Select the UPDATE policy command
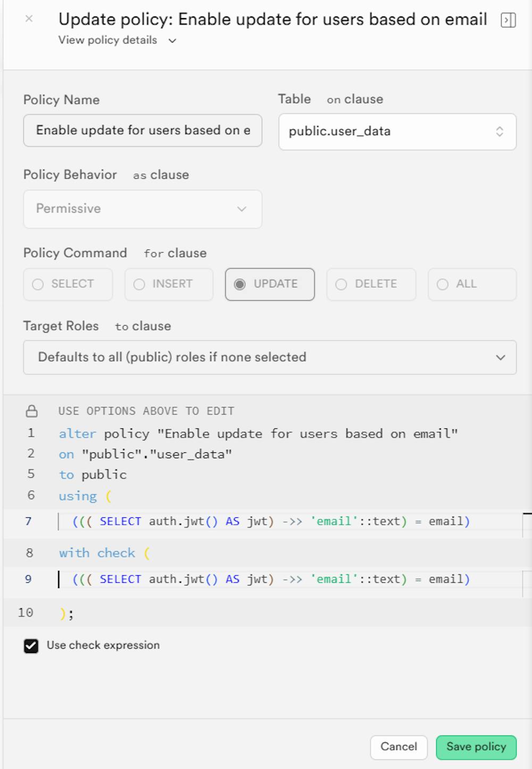This screenshot has width=532, height=769. pos(270,284)
